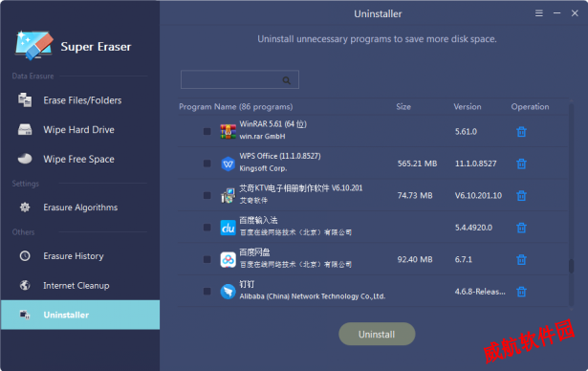Click the 钉钉 DingTalk program icon
Viewport: 588px width, 371px height.
(228, 292)
